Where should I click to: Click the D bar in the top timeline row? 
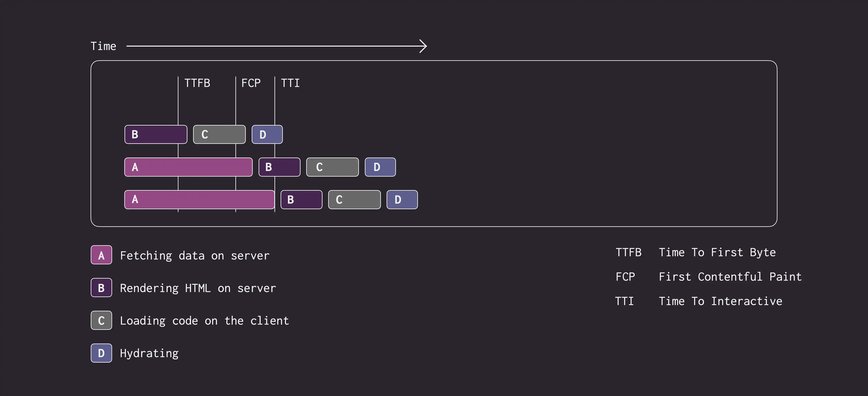267,135
